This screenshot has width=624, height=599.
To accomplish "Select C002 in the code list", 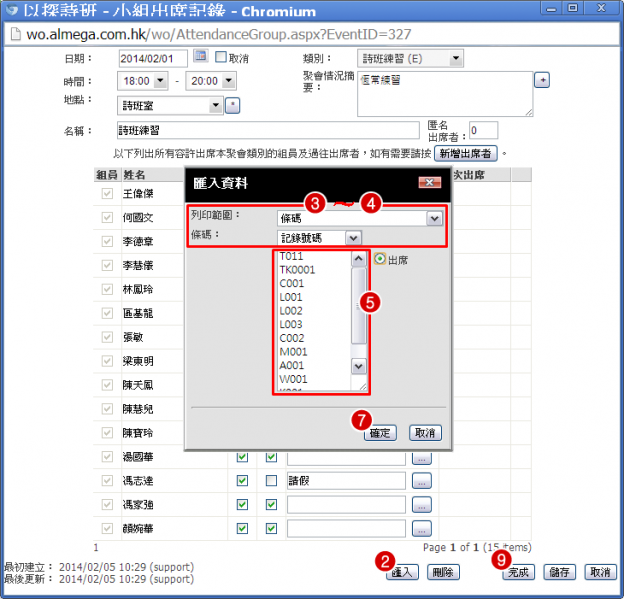I will 292,338.
